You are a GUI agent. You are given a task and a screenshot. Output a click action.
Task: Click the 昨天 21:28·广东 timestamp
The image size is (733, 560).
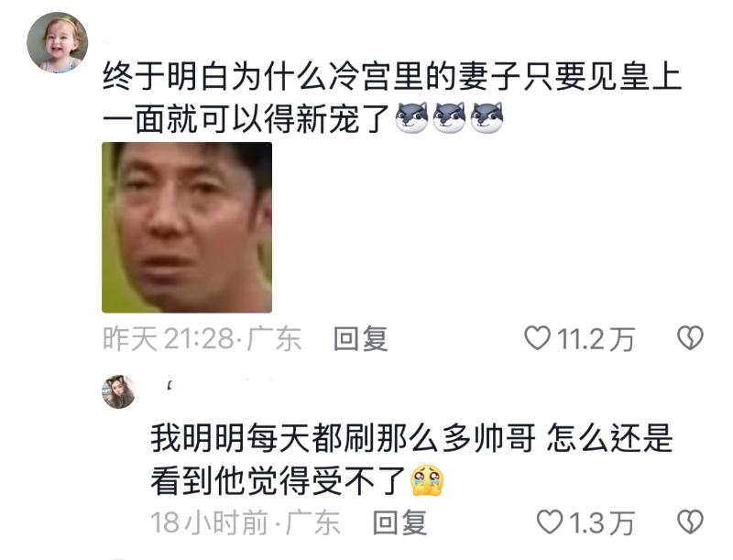click(x=202, y=338)
